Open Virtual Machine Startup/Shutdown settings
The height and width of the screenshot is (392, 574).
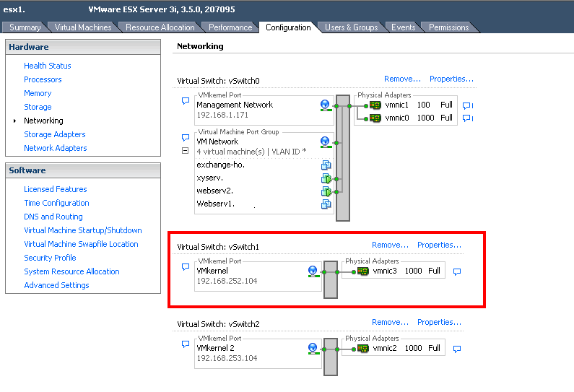[x=83, y=230]
